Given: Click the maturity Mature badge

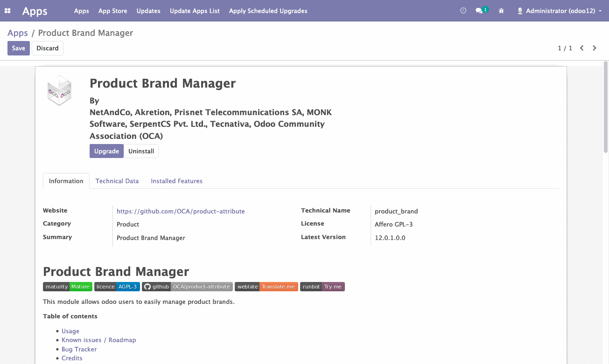Looking at the screenshot, I should (x=68, y=287).
